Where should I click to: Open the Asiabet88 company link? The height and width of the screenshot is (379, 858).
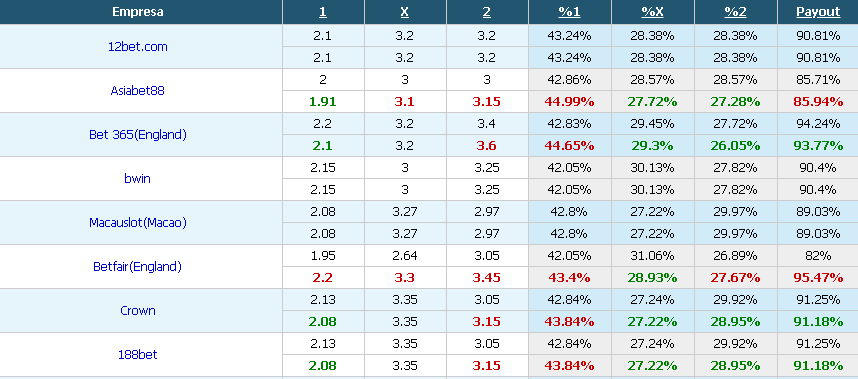(x=137, y=91)
